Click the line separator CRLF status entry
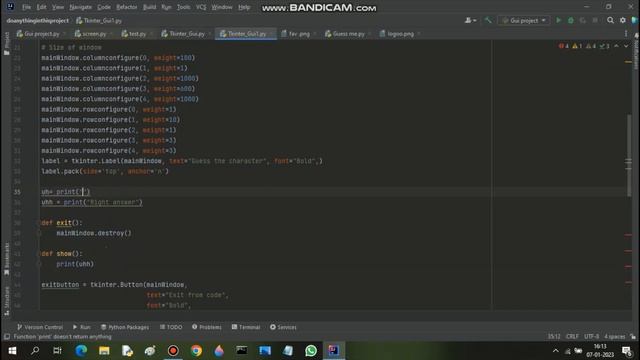The width and height of the screenshot is (640, 360). coord(572,337)
